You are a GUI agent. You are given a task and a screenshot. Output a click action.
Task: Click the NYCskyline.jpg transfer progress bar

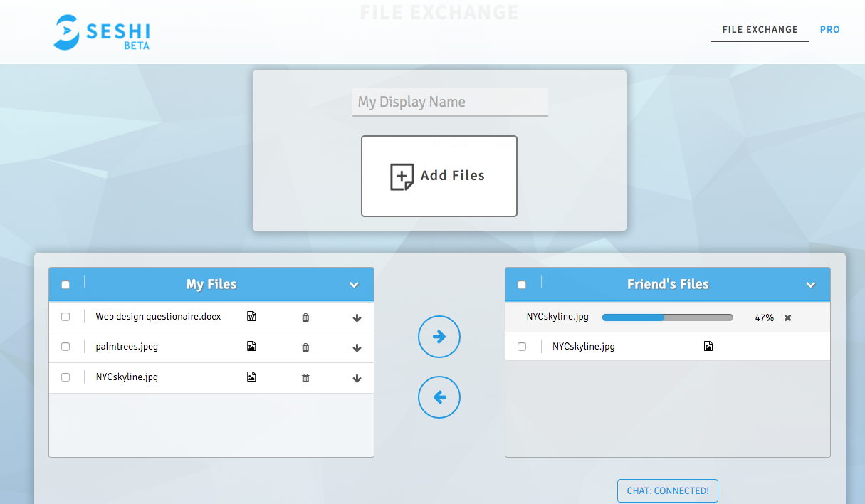(x=667, y=317)
